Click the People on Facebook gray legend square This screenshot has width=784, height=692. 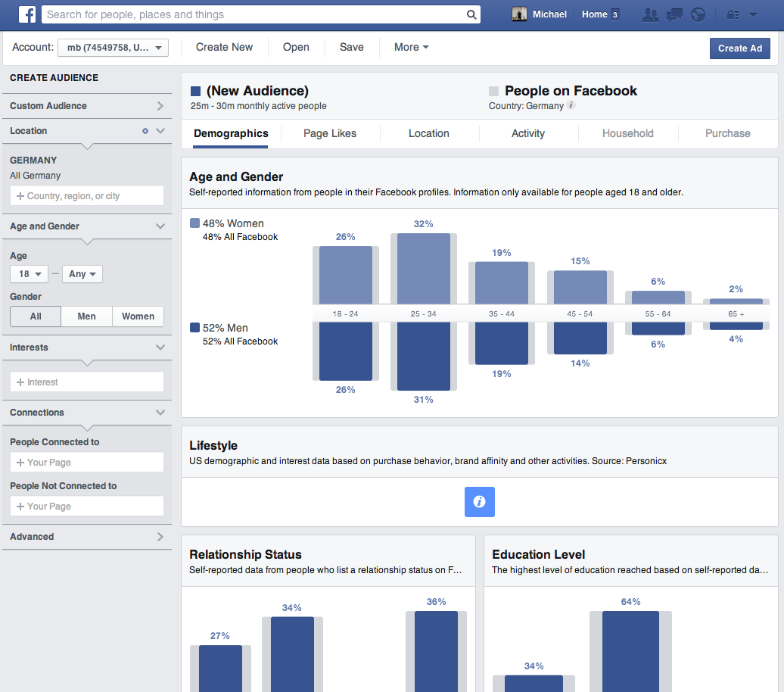pyautogui.click(x=493, y=91)
